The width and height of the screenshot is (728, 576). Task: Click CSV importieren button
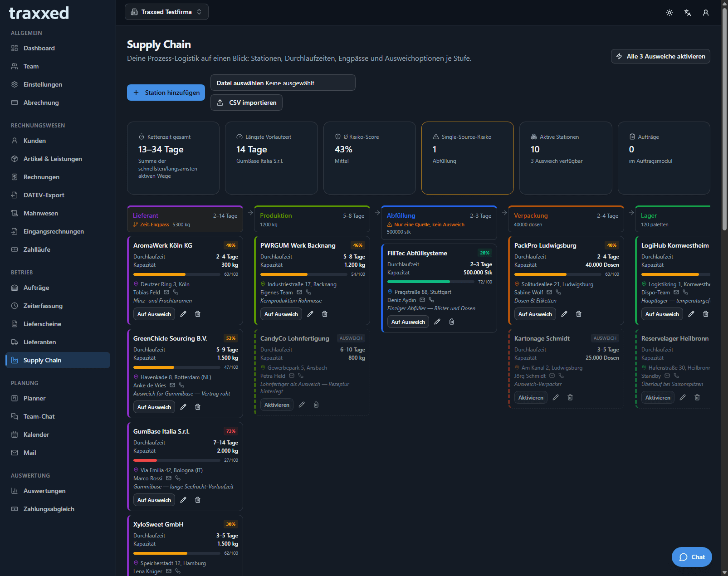[246, 103]
